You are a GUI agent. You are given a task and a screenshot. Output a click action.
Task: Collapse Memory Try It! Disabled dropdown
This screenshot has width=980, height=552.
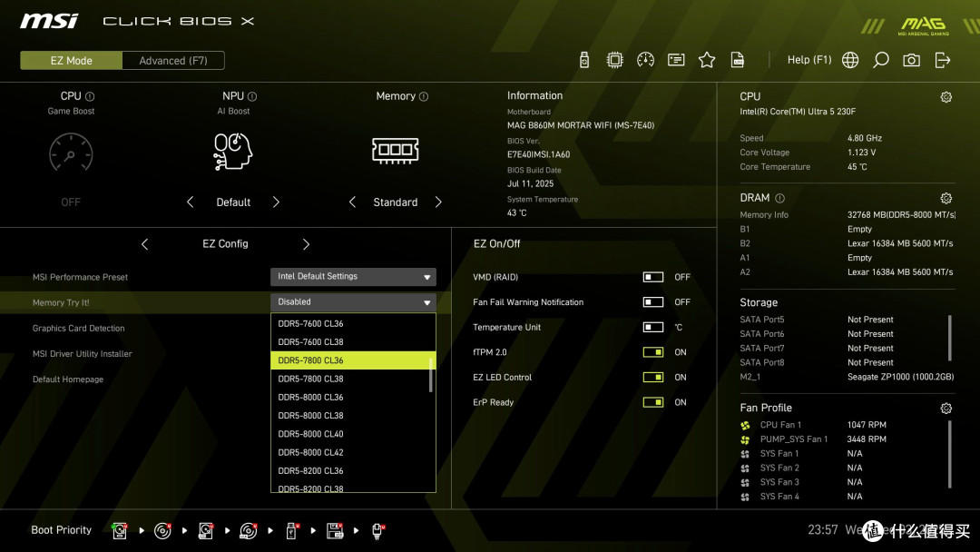pos(353,302)
